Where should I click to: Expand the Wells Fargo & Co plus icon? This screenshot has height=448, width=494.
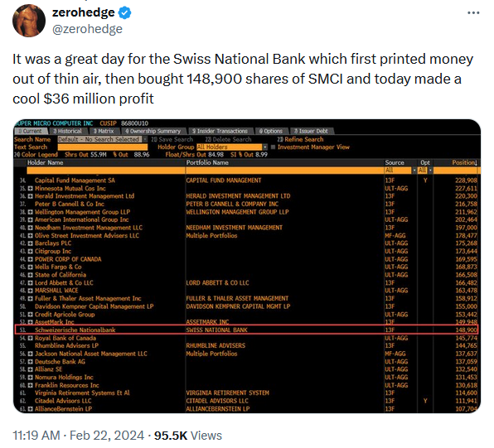[30, 267]
